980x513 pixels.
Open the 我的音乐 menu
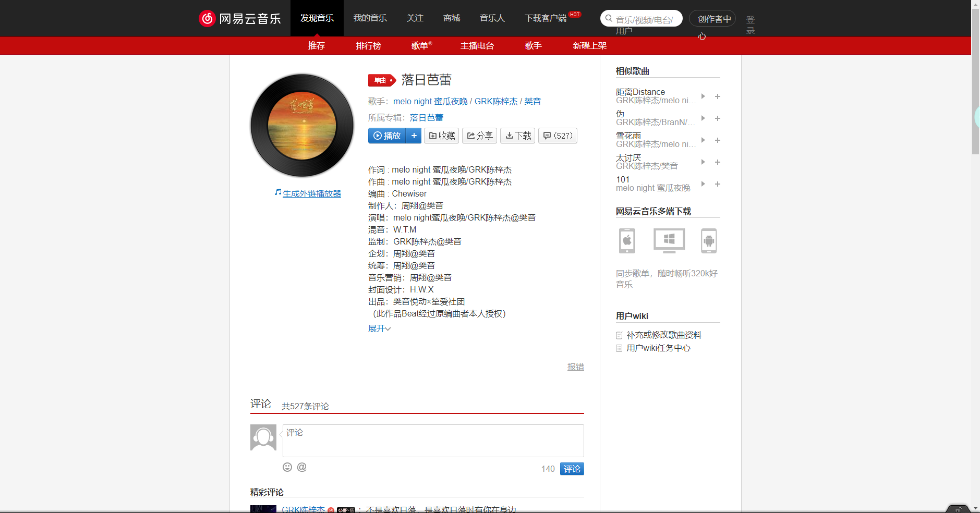coord(370,18)
